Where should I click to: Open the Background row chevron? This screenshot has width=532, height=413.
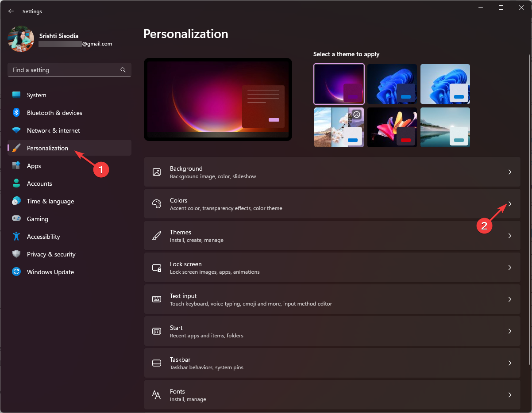point(509,172)
